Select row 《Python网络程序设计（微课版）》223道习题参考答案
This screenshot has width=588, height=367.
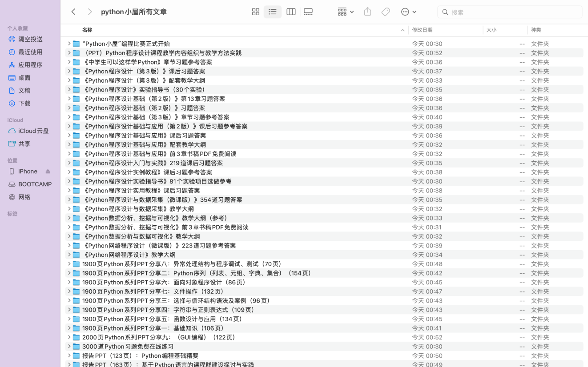(324, 246)
